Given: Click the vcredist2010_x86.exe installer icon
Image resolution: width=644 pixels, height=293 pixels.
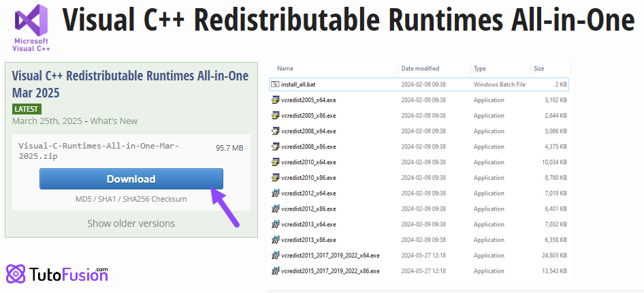Looking at the screenshot, I should (x=275, y=178).
